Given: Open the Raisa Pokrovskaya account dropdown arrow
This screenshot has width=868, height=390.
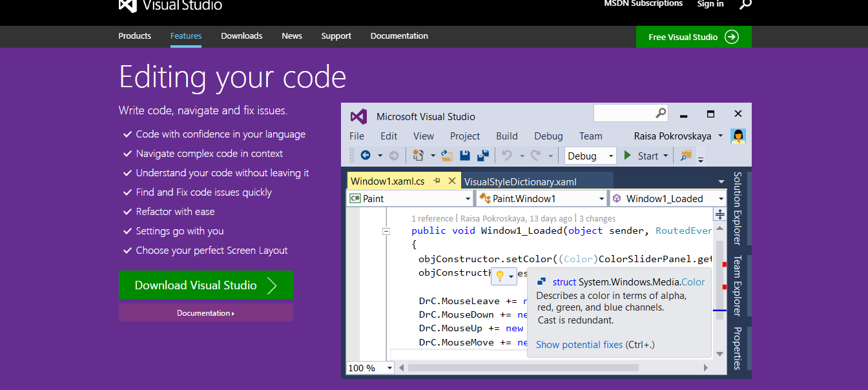Looking at the screenshot, I should pyautogui.click(x=721, y=136).
